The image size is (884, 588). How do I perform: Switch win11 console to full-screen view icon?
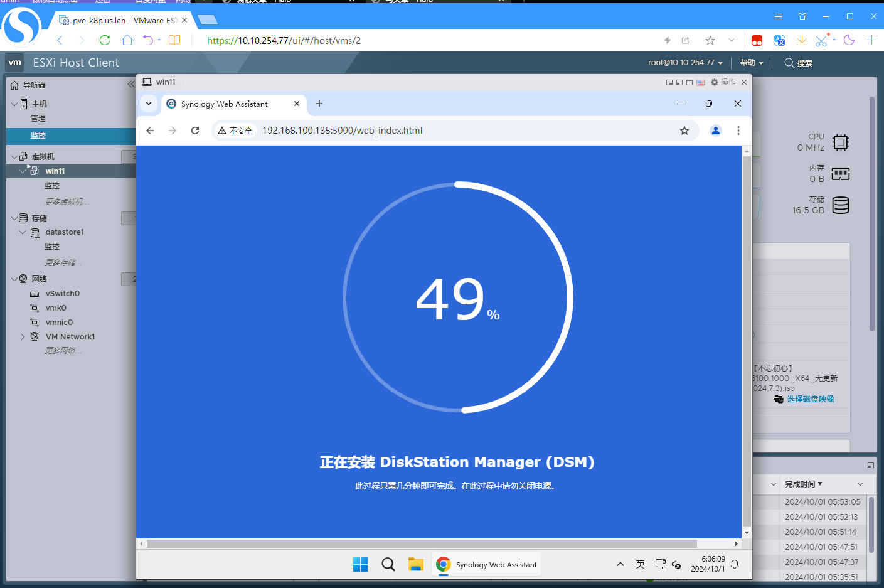point(690,83)
